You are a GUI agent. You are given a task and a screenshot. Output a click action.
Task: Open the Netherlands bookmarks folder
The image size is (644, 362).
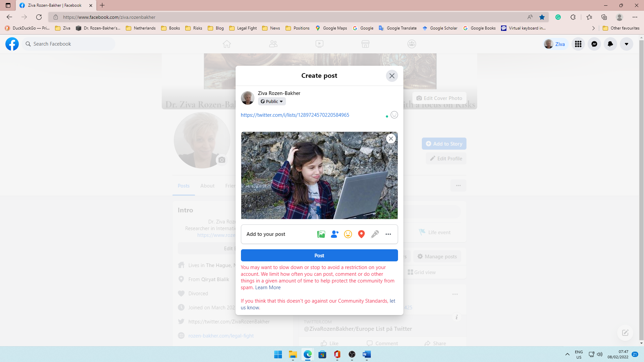pyautogui.click(x=141, y=28)
